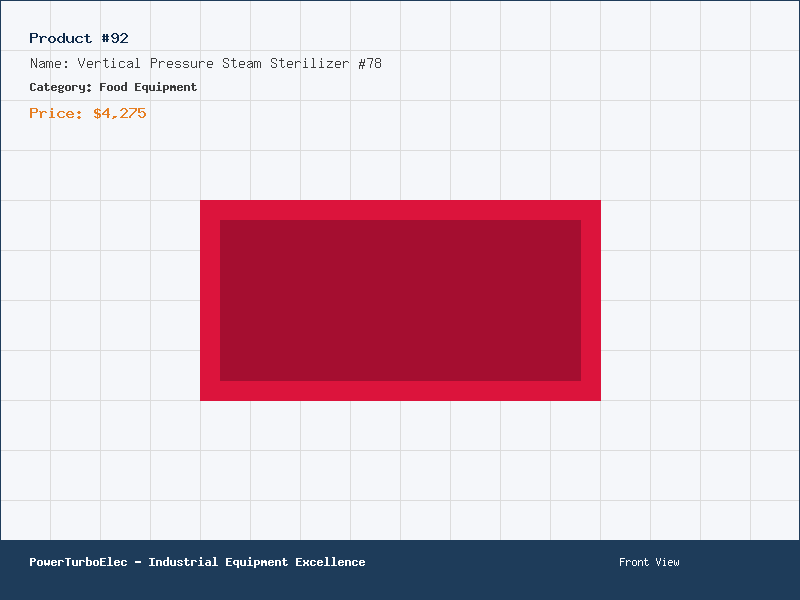Click the dark red inner product panel

click(x=401, y=301)
